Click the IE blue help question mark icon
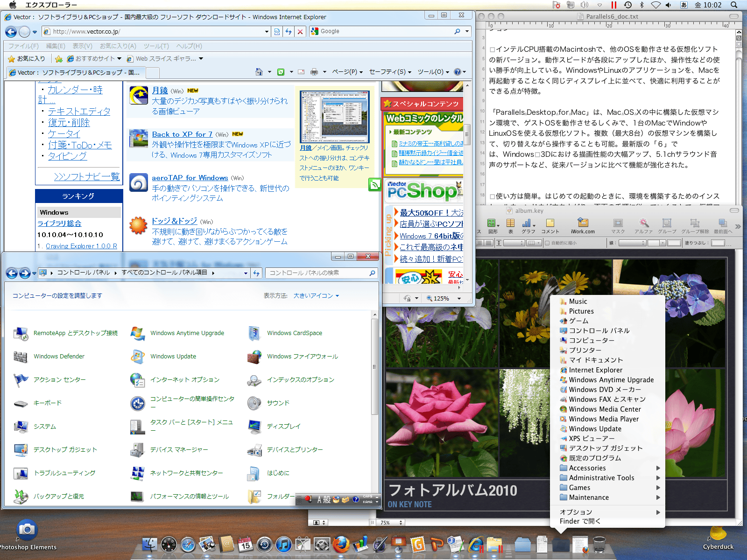This screenshot has width=747, height=560. point(458,72)
